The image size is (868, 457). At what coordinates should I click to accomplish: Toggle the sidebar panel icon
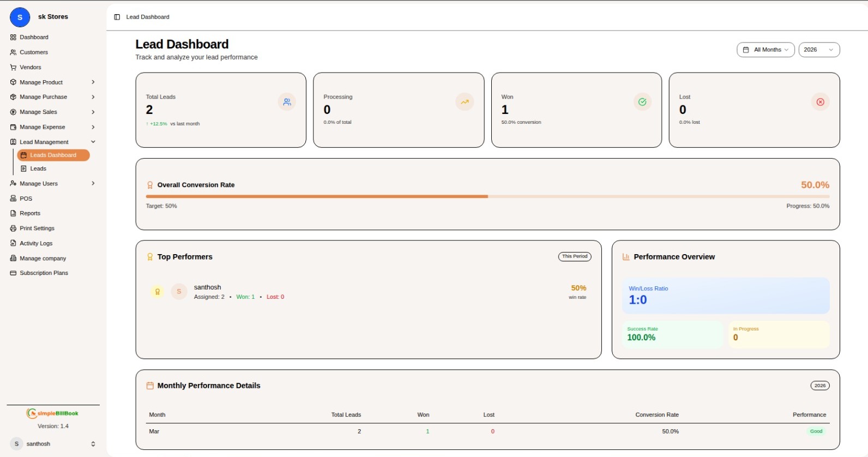[x=117, y=17]
